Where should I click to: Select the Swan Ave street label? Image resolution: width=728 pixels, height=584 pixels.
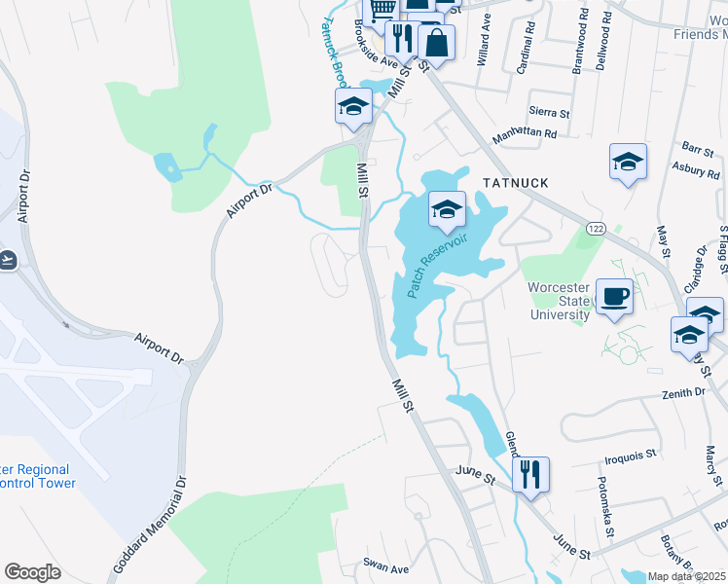pyautogui.click(x=385, y=566)
